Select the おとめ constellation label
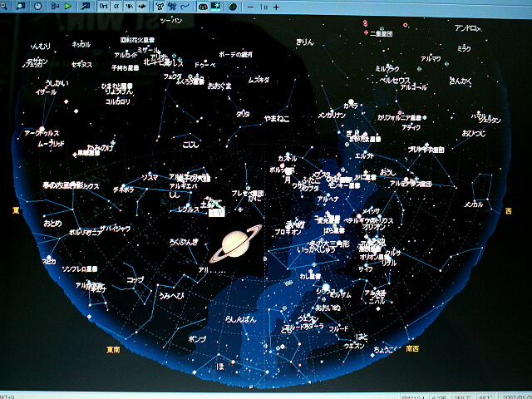Image resolution: width=532 pixels, height=399 pixels. click(52, 224)
